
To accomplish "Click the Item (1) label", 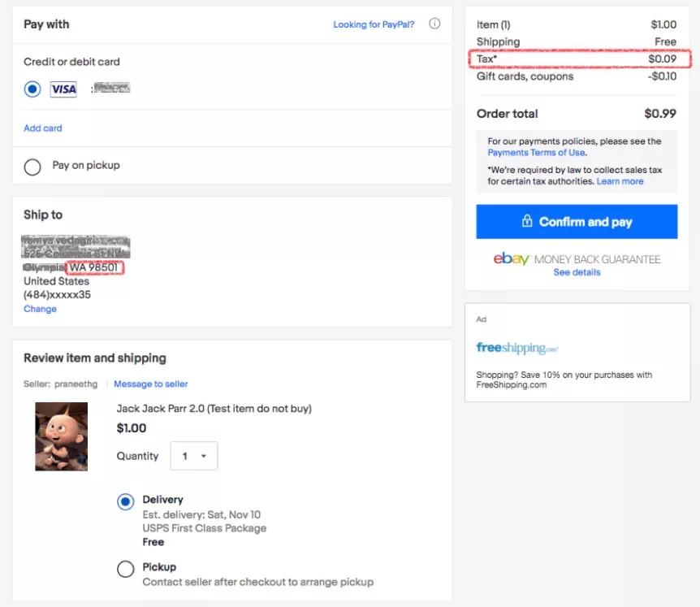I will [493, 24].
